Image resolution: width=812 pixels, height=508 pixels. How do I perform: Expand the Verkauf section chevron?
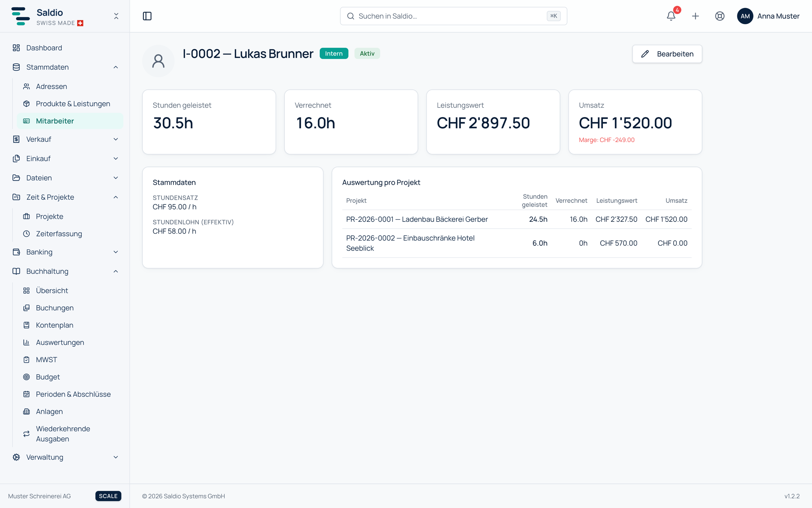click(116, 139)
